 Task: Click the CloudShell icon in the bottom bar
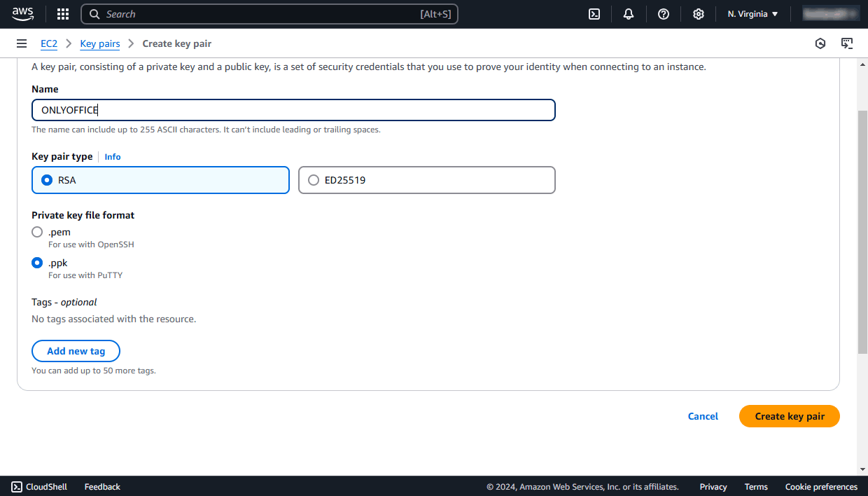click(x=16, y=486)
